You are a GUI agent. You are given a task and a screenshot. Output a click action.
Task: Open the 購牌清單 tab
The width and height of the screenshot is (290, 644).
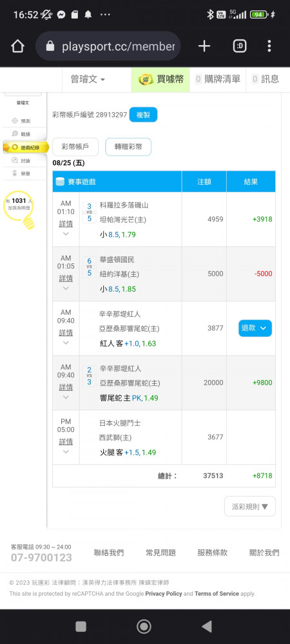(218, 80)
